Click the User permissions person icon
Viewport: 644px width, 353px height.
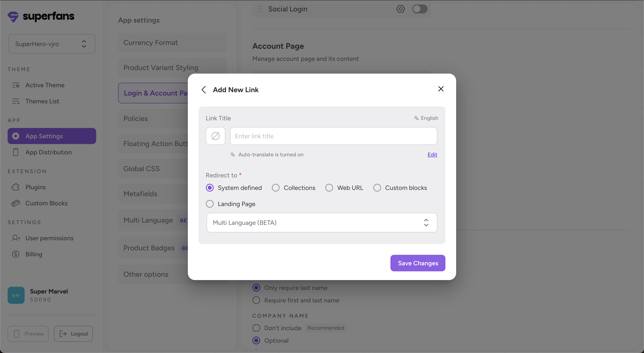click(15, 238)
